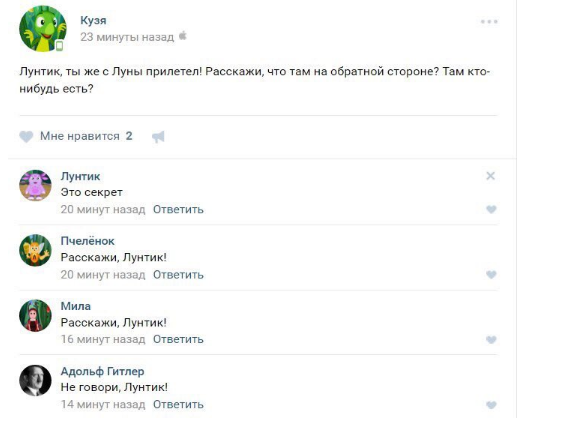The width and height of the screenshot is (563, 424).
Task: Like Пчелёнок's comment with heart
Action: click(x=491, y=275)
